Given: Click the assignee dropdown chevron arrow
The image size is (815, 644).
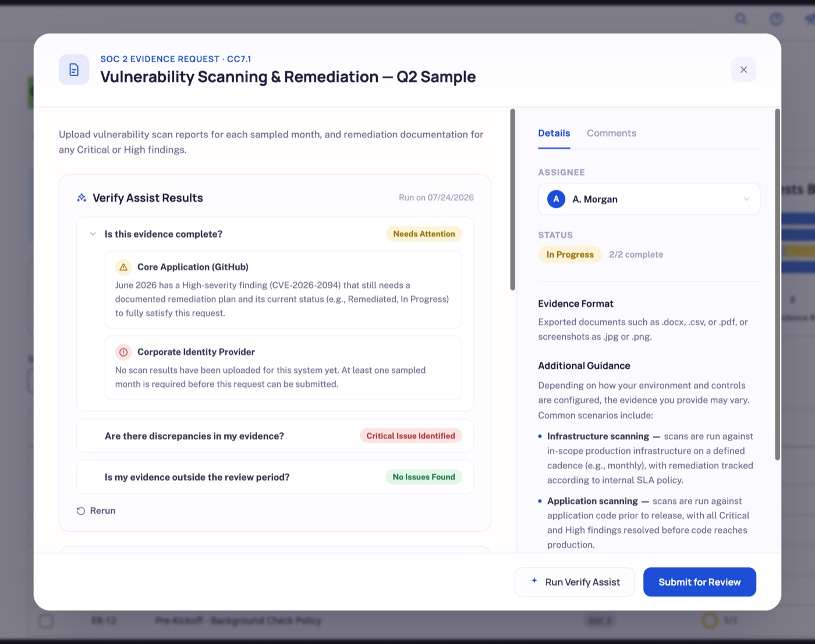Looking at the screenshot, I should coord(746,199).
